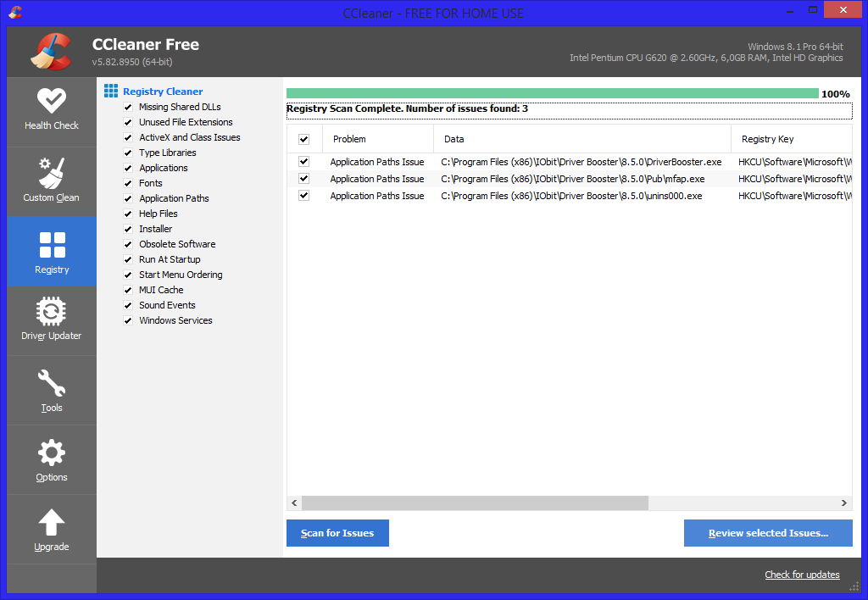Toggle the select-all issues header checkbox
This screenshot has height=600, width=868.
click(304, 140)
